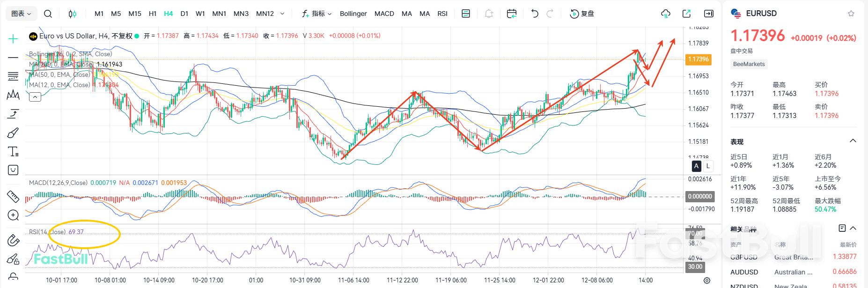
Task: Pick the ruler measurement tool
Action: point(13,196)
